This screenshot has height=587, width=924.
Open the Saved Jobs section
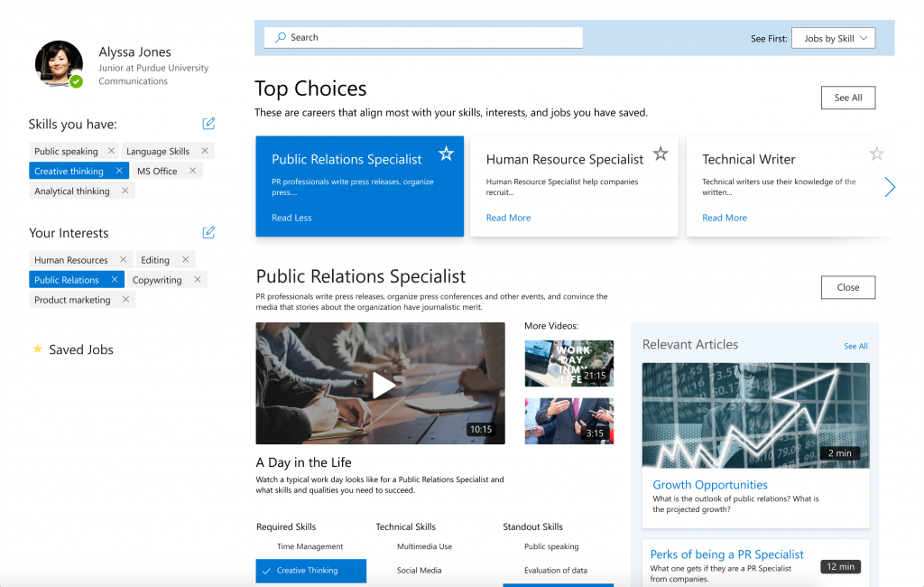pyautogui.click(x=80, y=349)
